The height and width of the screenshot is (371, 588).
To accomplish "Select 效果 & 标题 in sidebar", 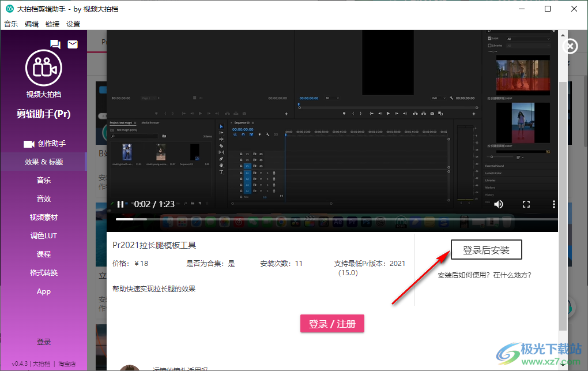I will pyautogui.click(x=44, y=162).
